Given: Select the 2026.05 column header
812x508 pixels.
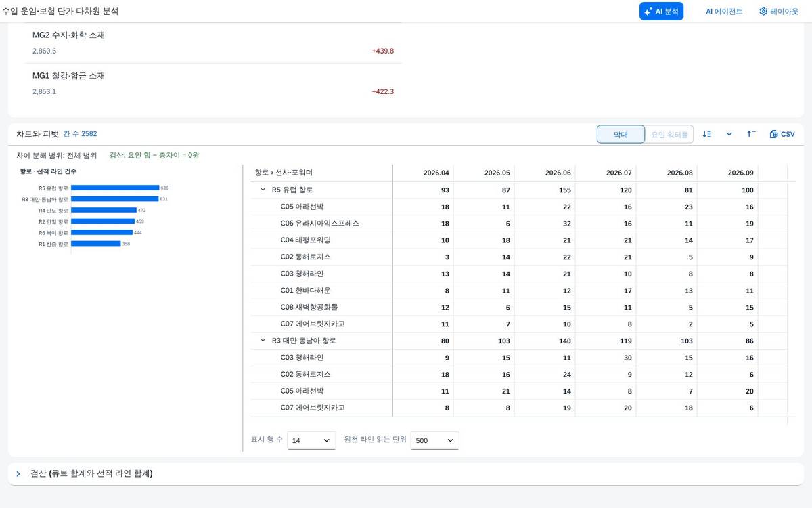Looking at the screenshot, I should (484, 173).
